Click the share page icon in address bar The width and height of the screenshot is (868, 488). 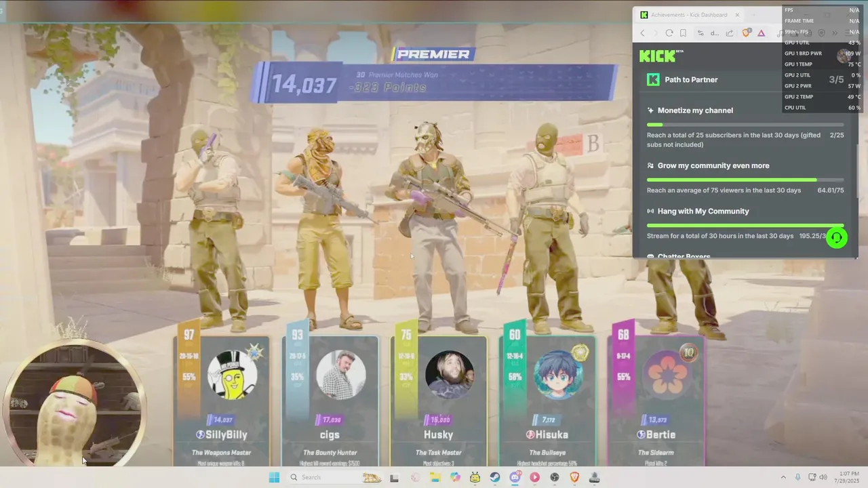730,33
